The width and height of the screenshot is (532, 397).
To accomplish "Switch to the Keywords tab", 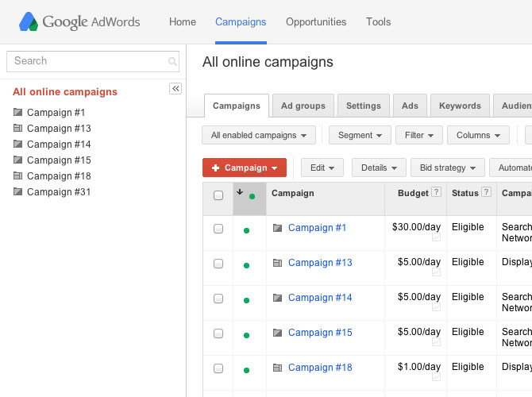I will (460, 106).
